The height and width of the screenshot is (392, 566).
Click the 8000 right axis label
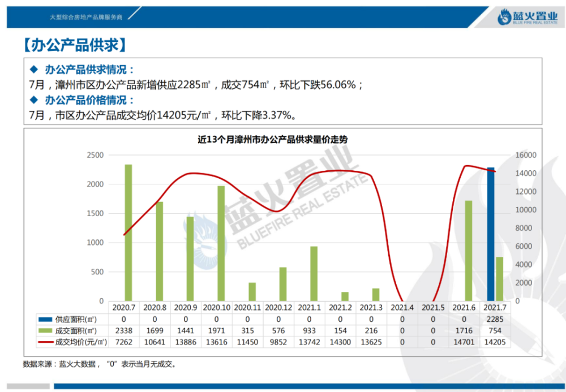point(524,228)
